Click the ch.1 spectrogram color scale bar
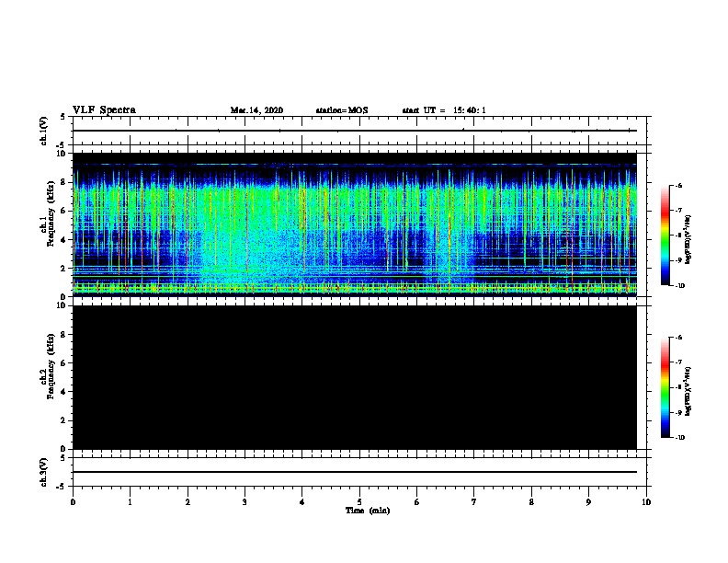Screen dimensions: 728x563 point(665,236)
